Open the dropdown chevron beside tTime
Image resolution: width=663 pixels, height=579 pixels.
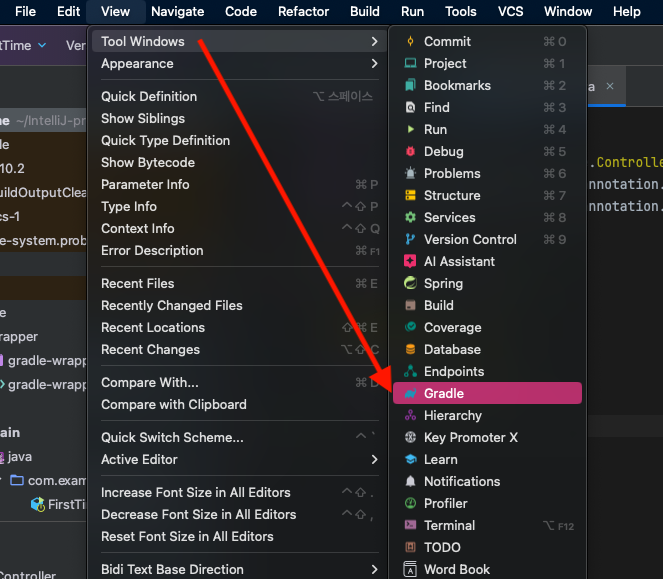(42, 45)
